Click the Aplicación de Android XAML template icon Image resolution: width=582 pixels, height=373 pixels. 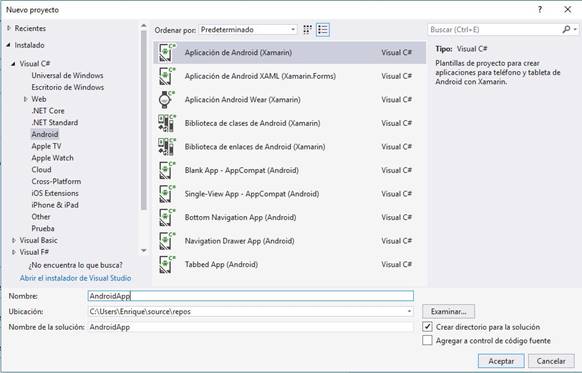click(167, 76)
